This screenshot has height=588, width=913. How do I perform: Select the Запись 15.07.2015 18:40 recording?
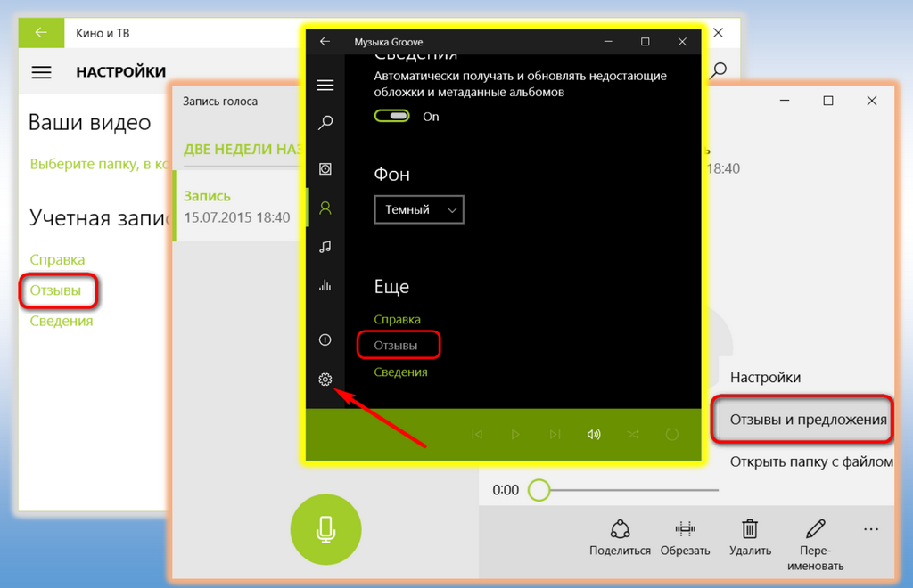(239, 207)
